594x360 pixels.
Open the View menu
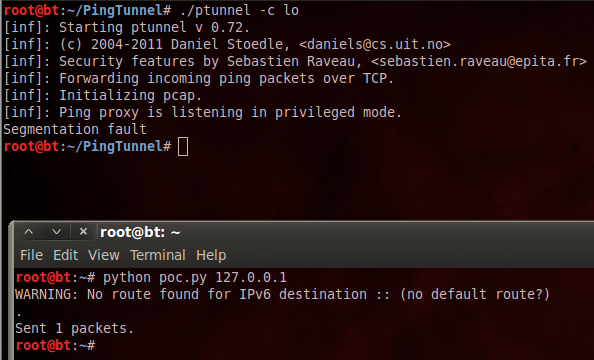point(104,255)
